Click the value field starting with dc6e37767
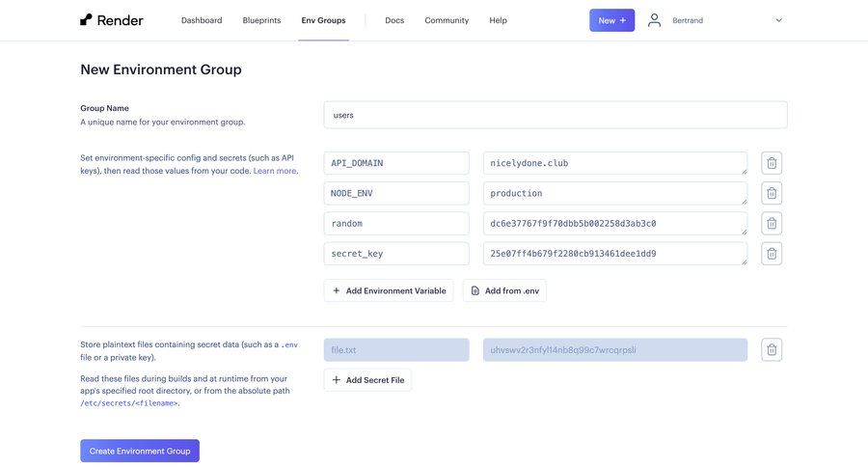 pos(615,223)
